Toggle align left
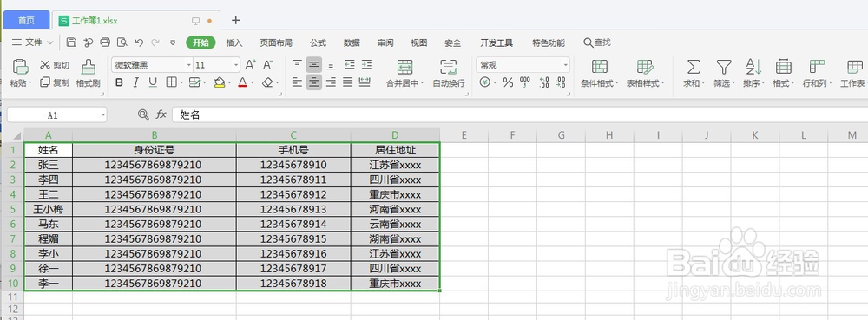Image resolution: width=868 pixels, height=320 pixels. (297, 82)
